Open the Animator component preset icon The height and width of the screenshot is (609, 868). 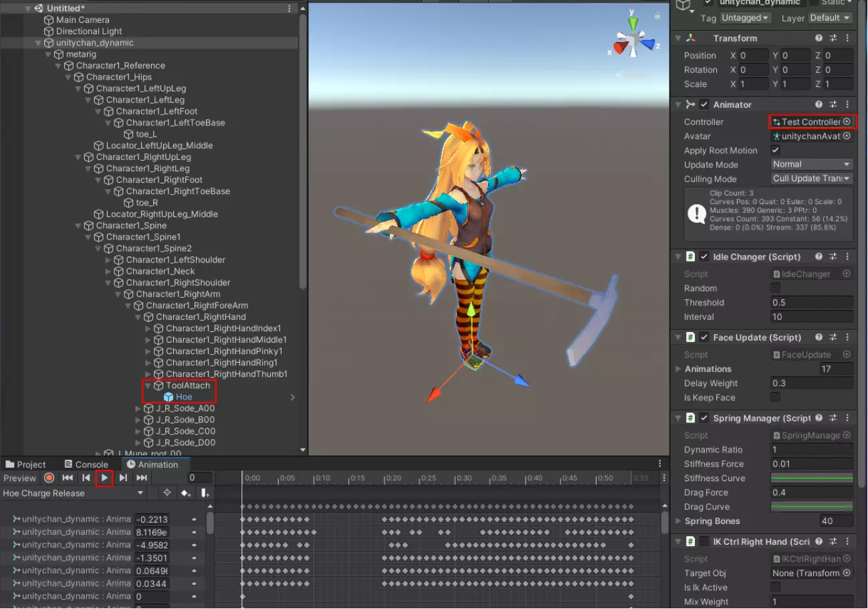[833, 104]
